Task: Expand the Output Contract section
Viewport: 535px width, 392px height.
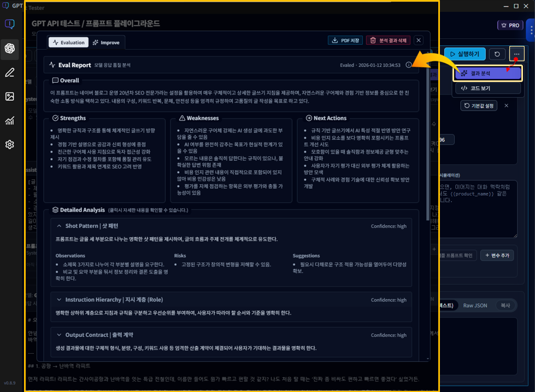Action: [x=60, y=335]
